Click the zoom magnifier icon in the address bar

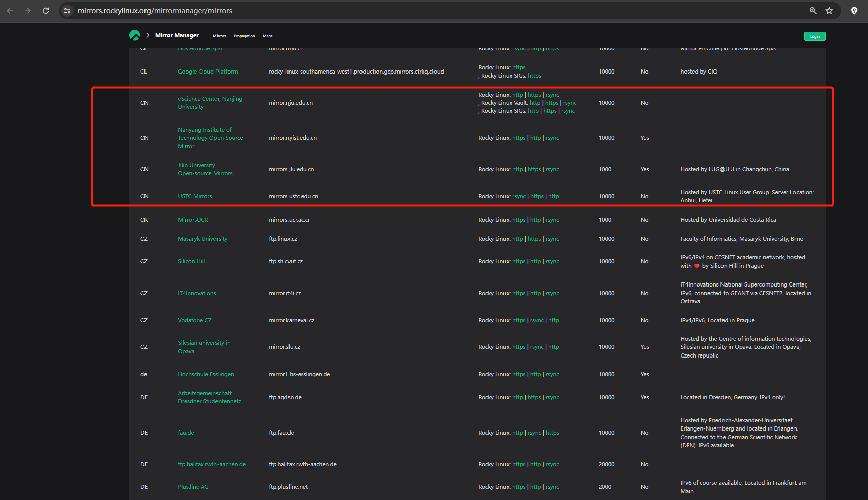813,11
